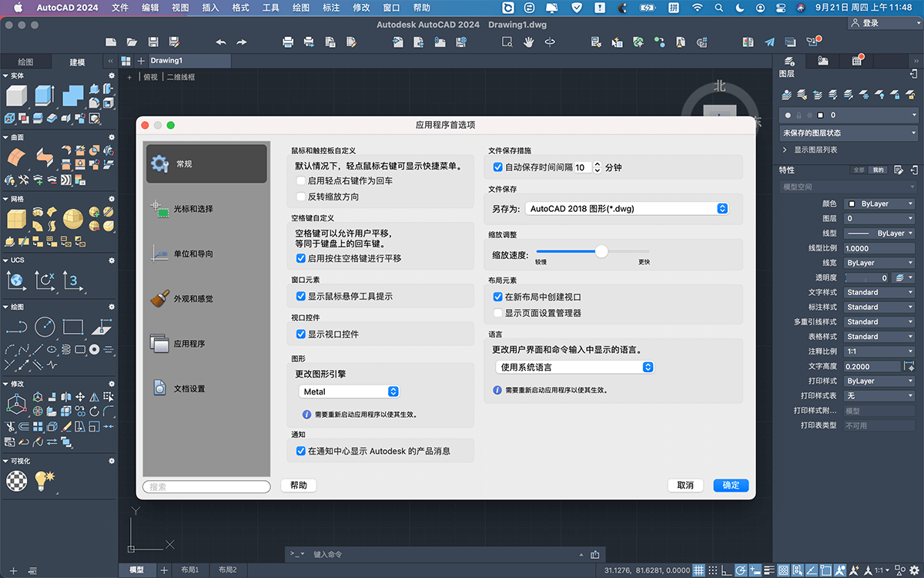Click the 全部 button in 特性 panel
The width and height of the screenshot is (924, 578).
(x=859, y=170)
